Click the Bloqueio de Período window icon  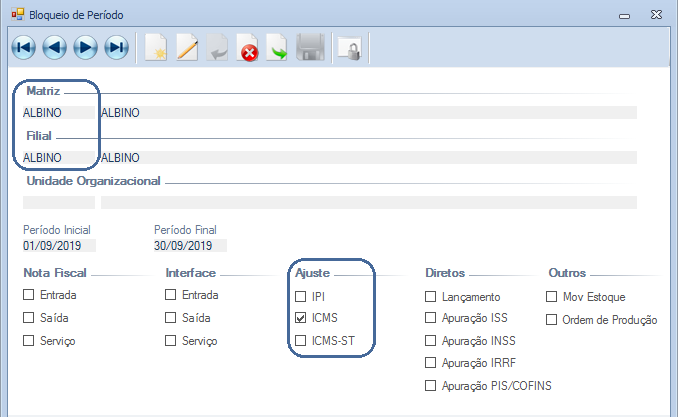tap(18, 15)
